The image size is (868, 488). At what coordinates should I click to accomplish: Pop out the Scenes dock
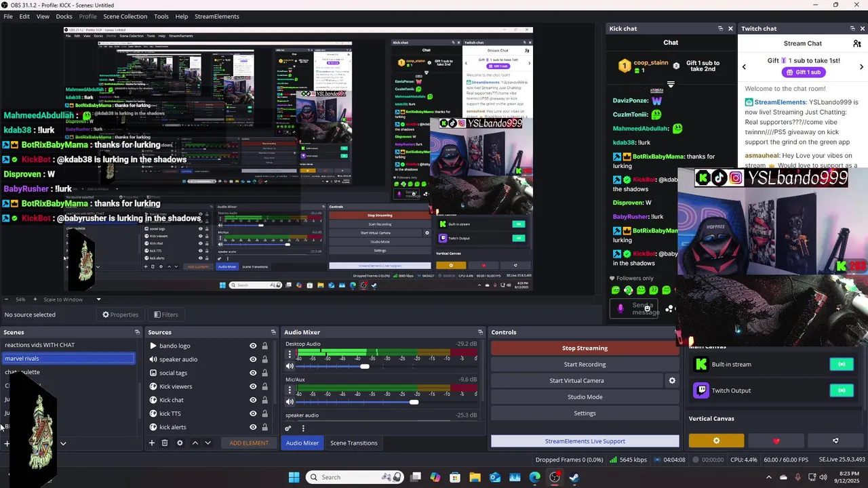pyautogui.click(x=137, y=332)
